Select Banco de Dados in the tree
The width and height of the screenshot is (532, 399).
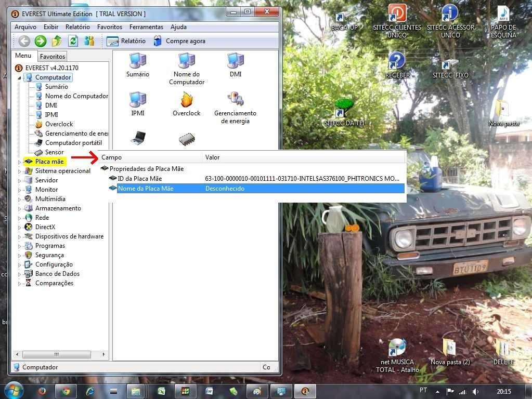coord(57,274)
